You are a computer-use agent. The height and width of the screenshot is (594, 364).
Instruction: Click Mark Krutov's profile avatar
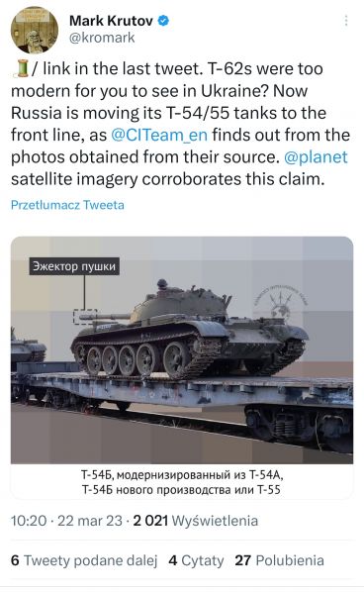coord(35,31)
